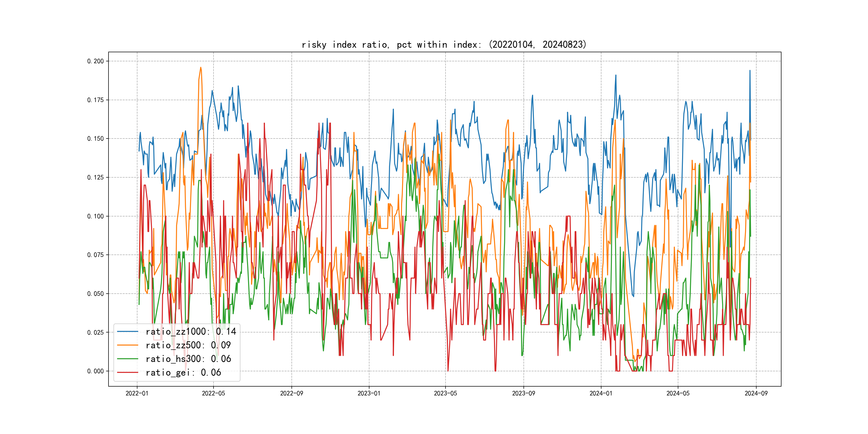Click the blue ratio_zz1000 legend line swatch
Viewport: 868px width, 434px height.
[127, 332]
